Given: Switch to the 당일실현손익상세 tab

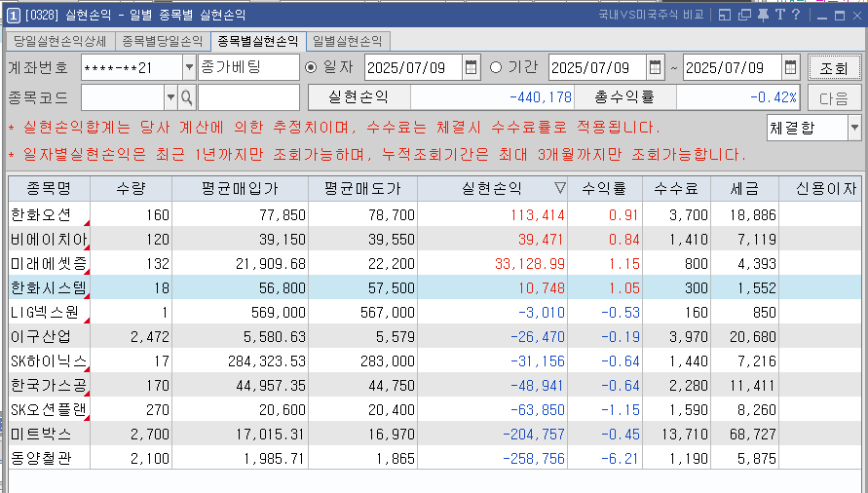Looking at the screenshot, I should coord(59,41).
